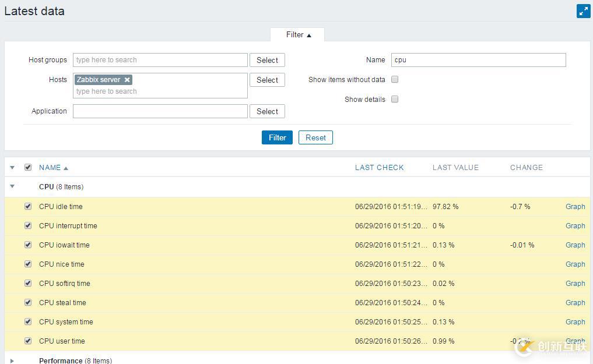Click the Reset button

315,137
